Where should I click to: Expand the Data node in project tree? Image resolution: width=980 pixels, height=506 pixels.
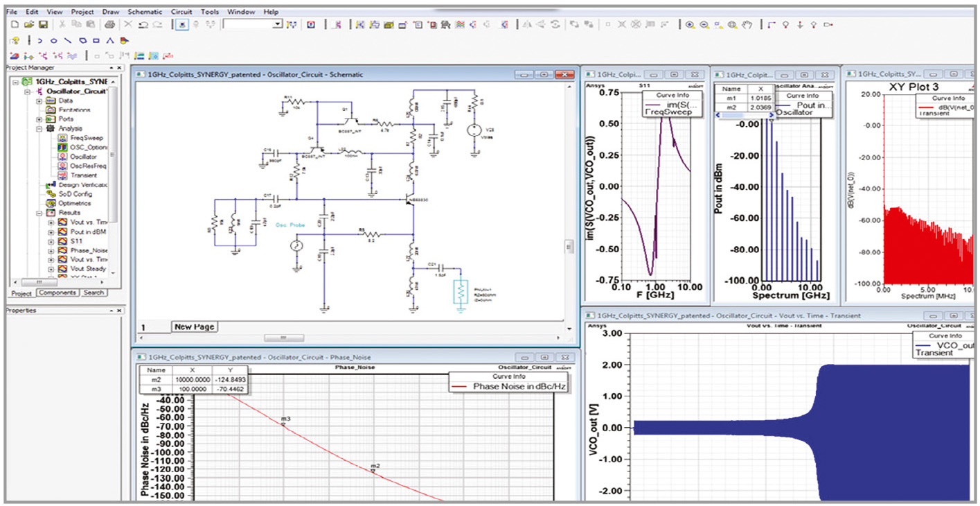pos(39,101)
